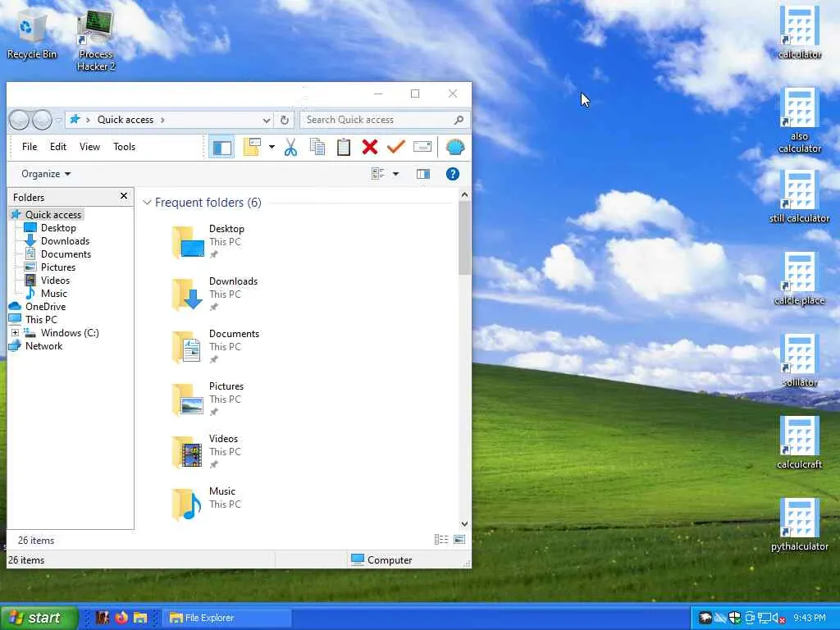Image resolution: width=840 pixels, height=630 pixels.
Task: Click the Rename icon in toolbar
Action: 422,147
